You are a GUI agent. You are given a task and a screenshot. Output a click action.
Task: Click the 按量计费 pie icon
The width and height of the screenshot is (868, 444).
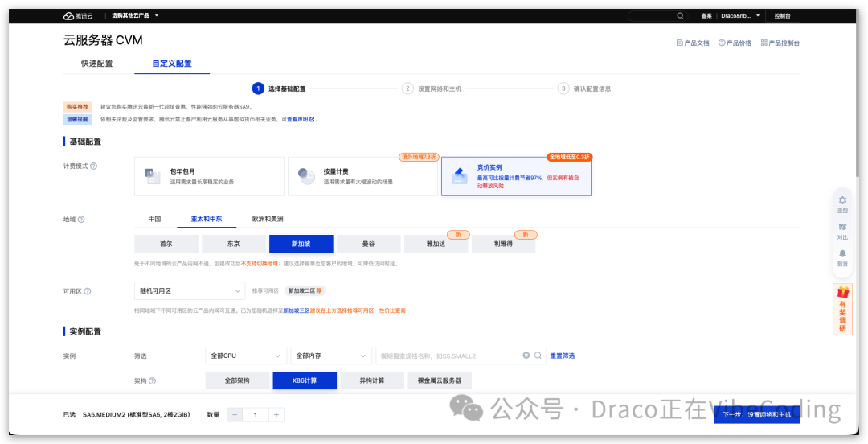click(306, 176)
